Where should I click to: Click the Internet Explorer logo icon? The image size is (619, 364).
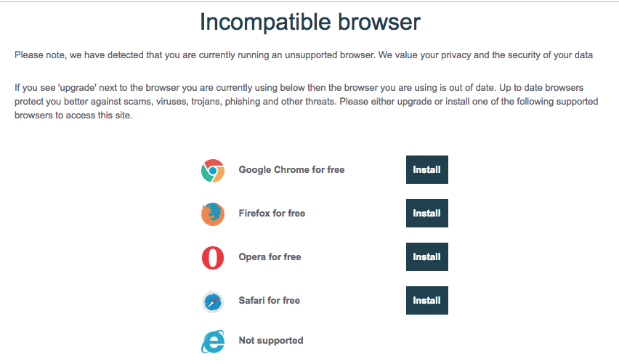coord(213,341)
